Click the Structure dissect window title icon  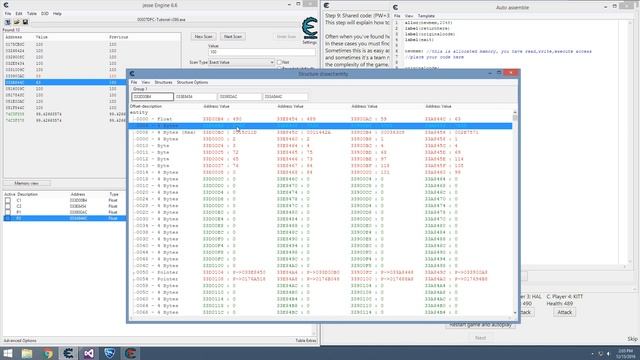pos(132,73)
